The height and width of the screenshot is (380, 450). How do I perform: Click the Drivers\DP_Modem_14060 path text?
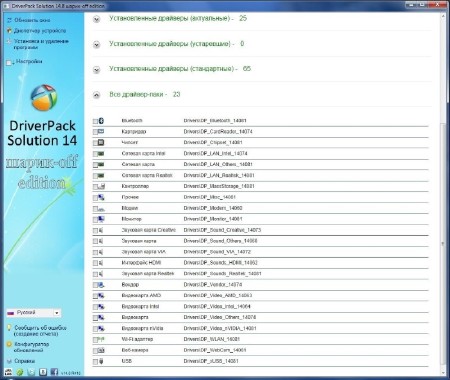pyautogui.click(x=213, y=208)
